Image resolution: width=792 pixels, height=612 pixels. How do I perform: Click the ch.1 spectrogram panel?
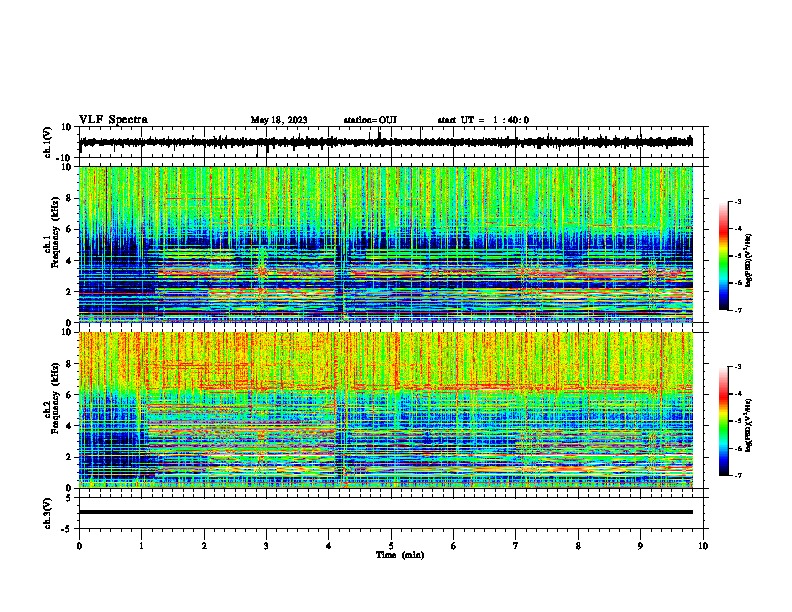pos(386,244)
